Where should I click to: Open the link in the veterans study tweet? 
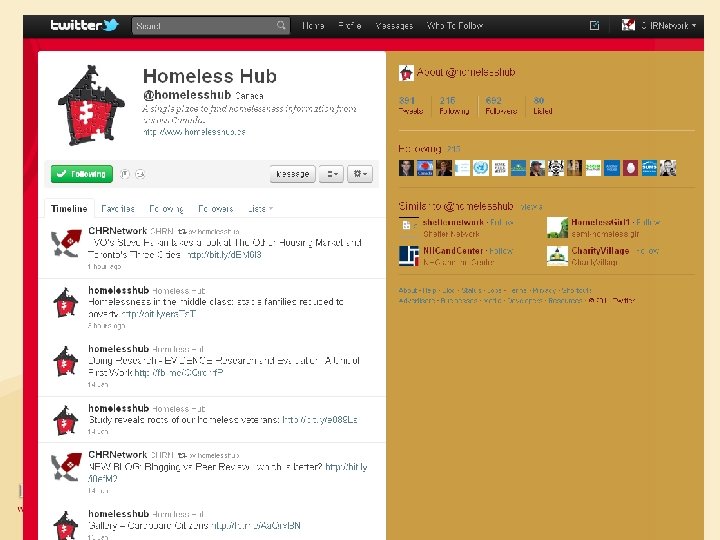[320, 420]
